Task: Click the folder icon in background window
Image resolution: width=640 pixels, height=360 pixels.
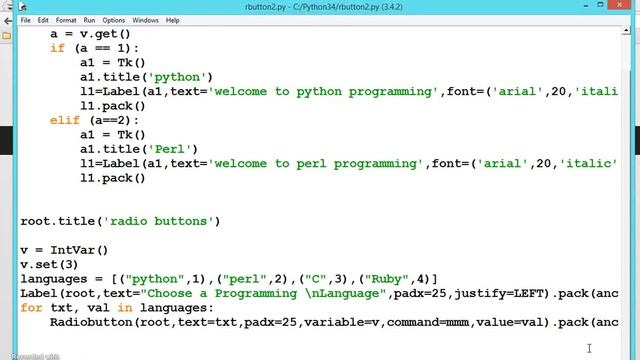Action: point(7,36)
